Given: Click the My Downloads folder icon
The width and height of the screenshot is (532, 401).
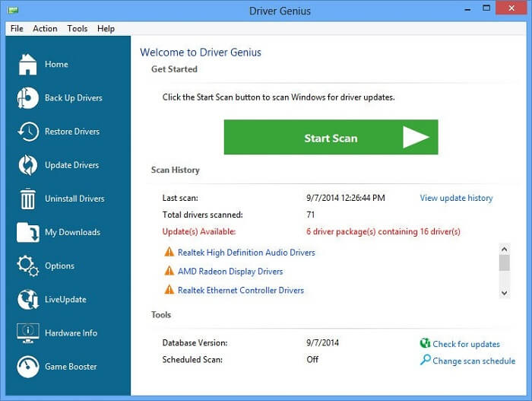Looking at the screenshot, I should click(28, 232).
